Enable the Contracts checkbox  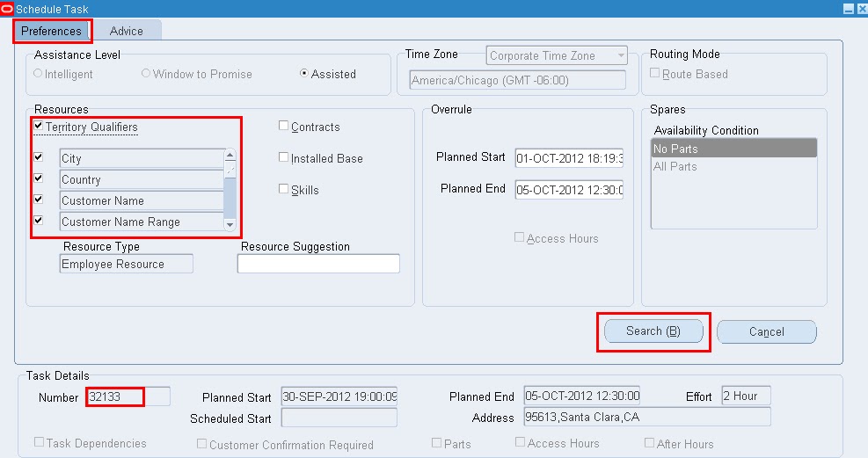283,126
